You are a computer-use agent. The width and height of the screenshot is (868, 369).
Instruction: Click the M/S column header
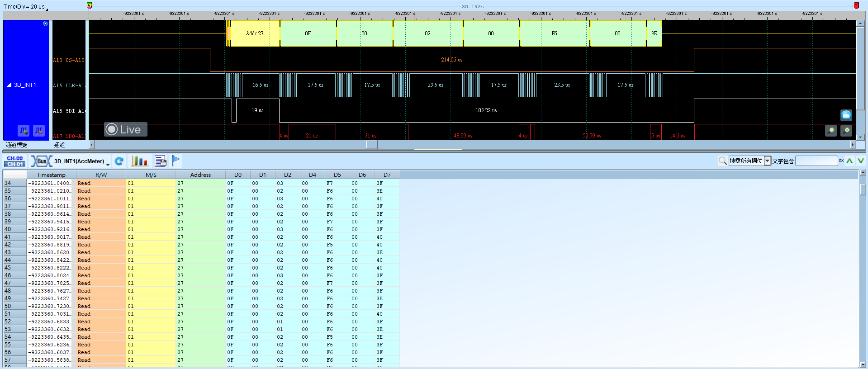click(x=151, y=175)
